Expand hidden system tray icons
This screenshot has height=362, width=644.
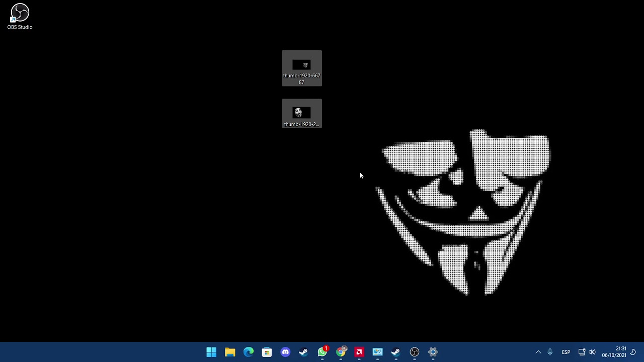[x=538, y=352]
